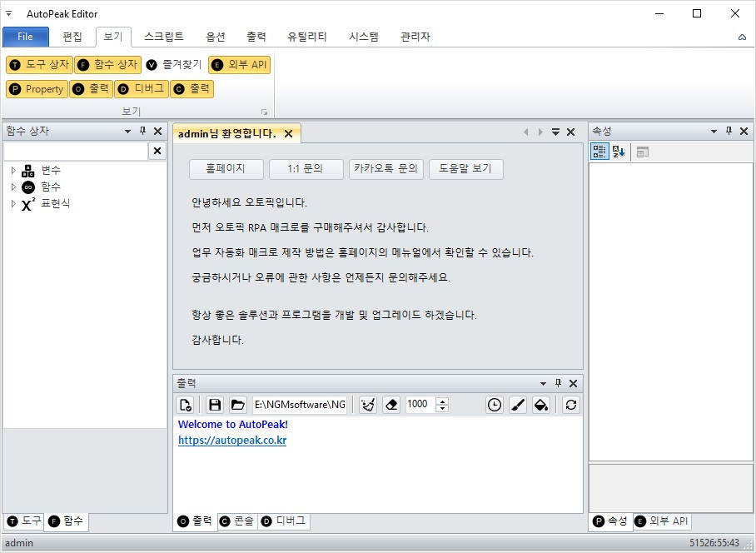Switch to the 외부 API bottom tab

[661, 521]
